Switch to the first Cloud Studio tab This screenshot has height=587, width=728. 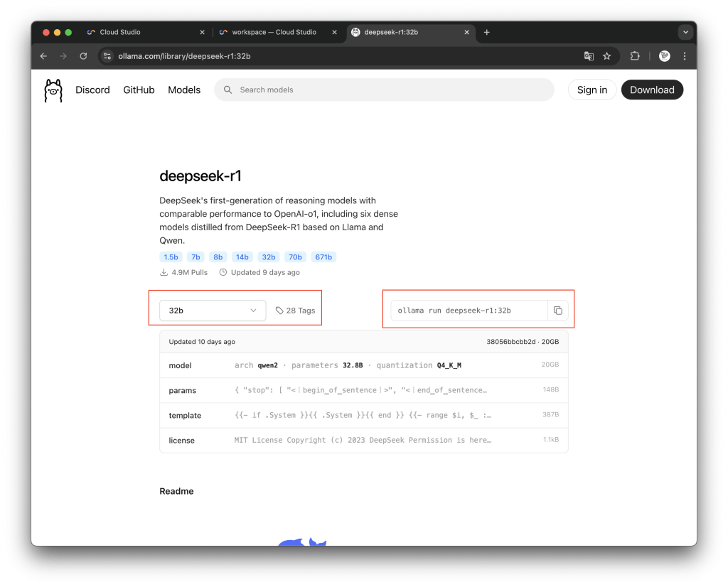point(146,32)
